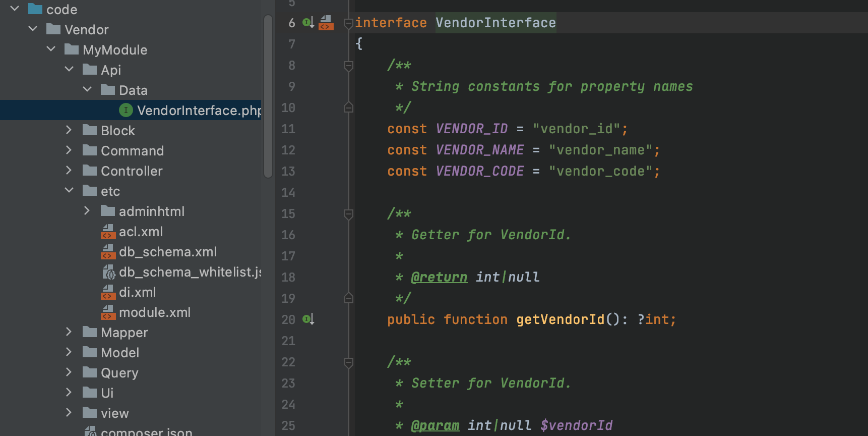
Task: Select db_schema_whitelist.json file
Action: [x=190, y=272]
